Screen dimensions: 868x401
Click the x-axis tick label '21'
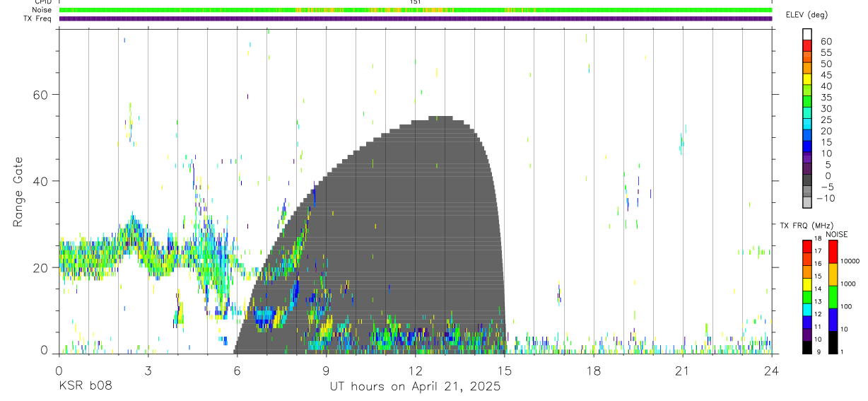click(682, 370)
